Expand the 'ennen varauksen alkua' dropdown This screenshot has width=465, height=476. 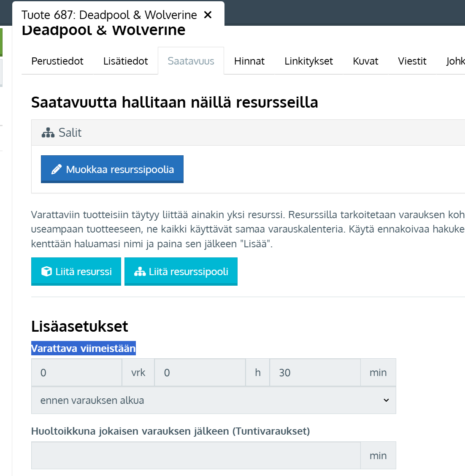coord(214,400)
